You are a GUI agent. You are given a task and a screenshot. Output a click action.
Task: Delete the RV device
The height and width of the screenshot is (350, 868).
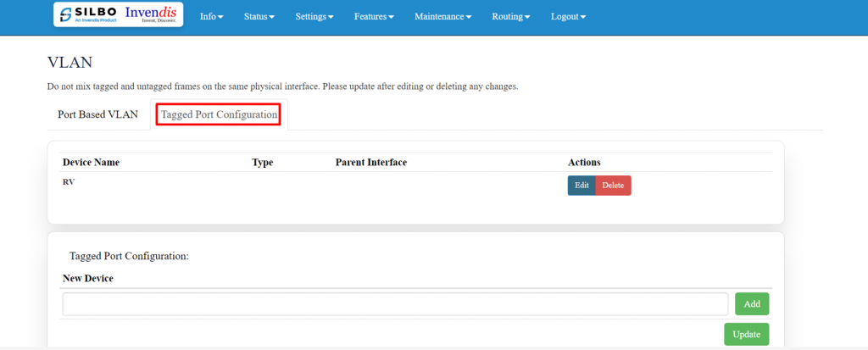(613, 186)
